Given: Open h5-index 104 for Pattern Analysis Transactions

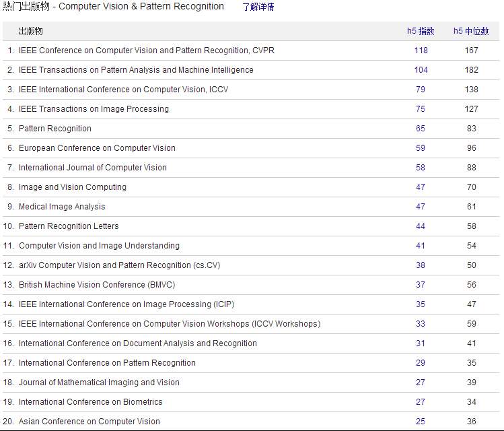Looking at the screenshot, I should pos(421,70).
